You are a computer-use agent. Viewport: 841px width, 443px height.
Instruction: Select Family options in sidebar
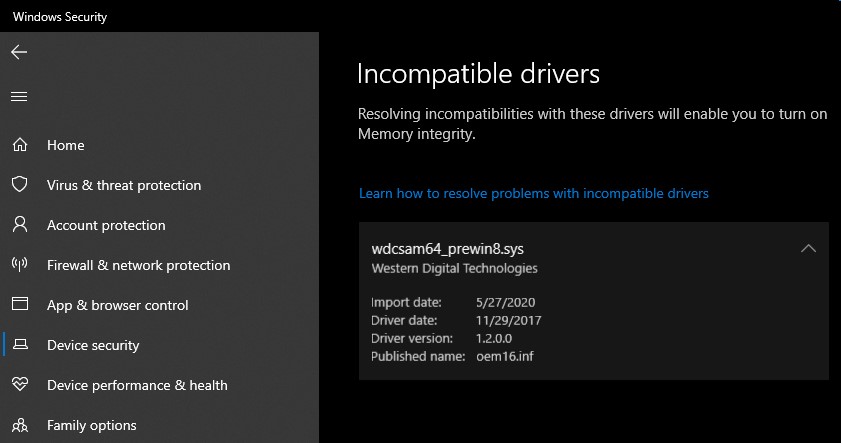pos(91,425)
